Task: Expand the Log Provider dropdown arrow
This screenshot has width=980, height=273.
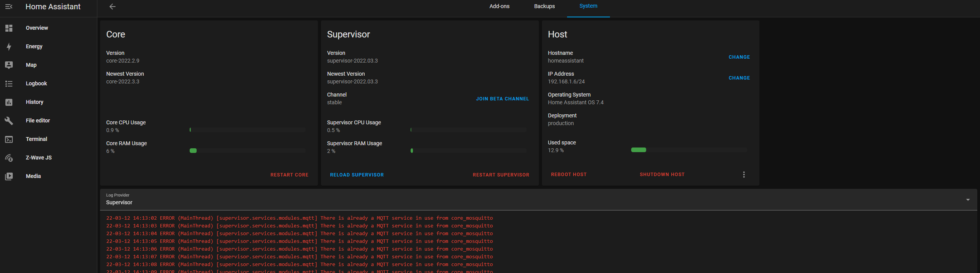Action: (968, 200)
